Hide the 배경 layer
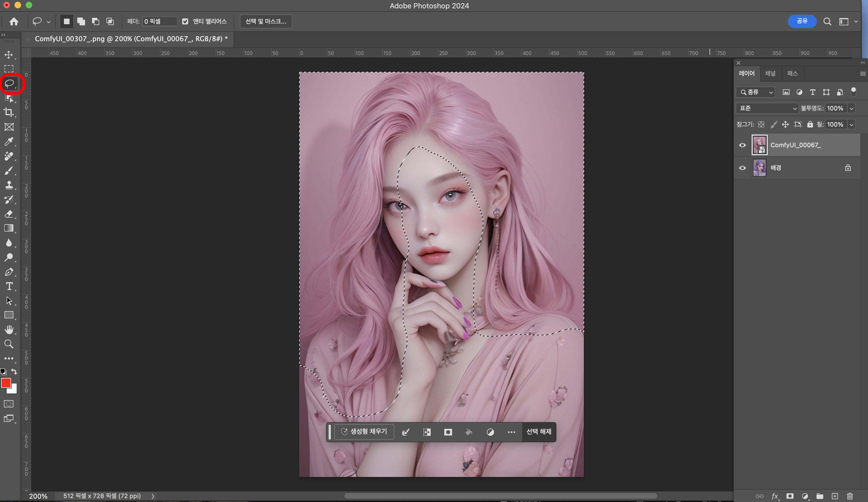This screenshot has width=868, height=502. click(x=742, y=168)
